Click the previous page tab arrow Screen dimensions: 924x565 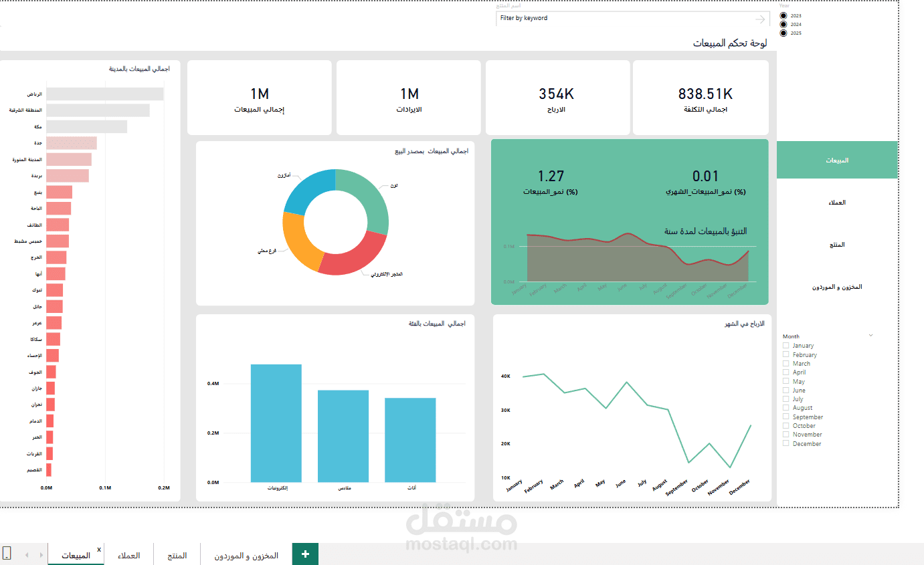[27, 555]
